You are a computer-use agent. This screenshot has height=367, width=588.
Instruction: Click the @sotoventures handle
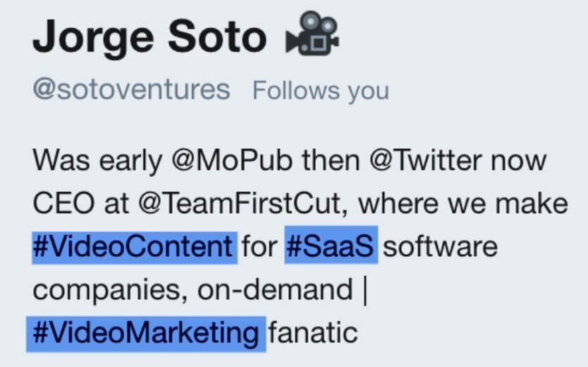pyautogui.click(x=131, y=90)
